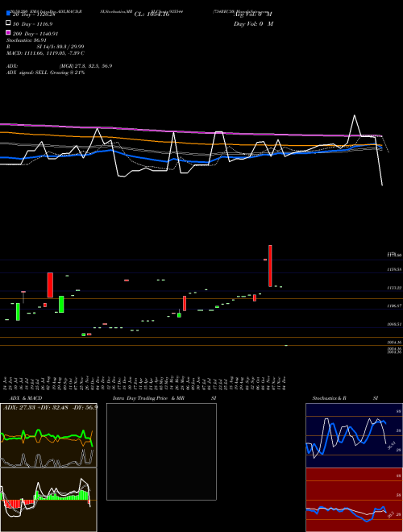This screenshot has width=403, height=532.
Task: Select the 50 Day = 1116.9 label
Action: [32, 24]
